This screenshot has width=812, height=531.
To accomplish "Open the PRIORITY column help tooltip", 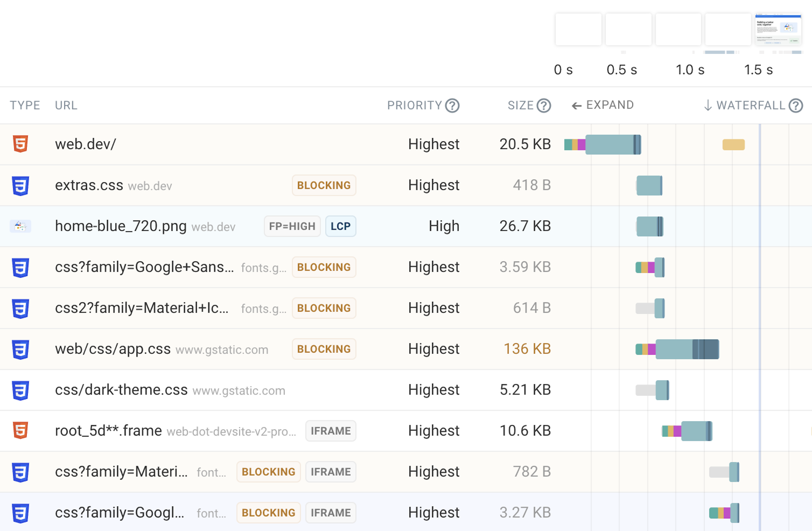I will click(x=452, y=105).
